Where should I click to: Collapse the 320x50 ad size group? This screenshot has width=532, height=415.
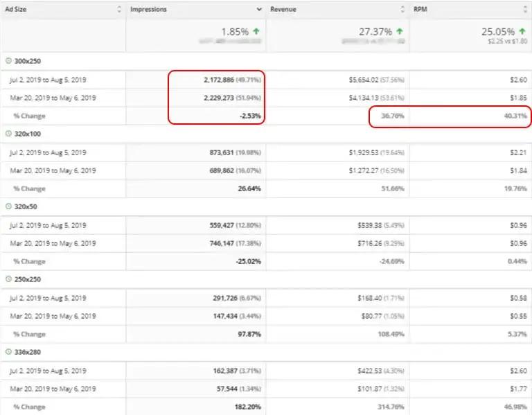click(8, 206)
